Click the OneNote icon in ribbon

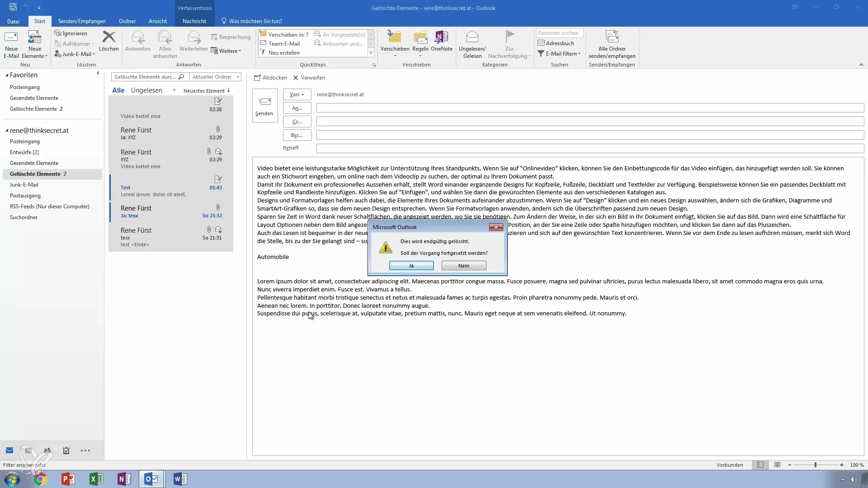pos(442,37)
